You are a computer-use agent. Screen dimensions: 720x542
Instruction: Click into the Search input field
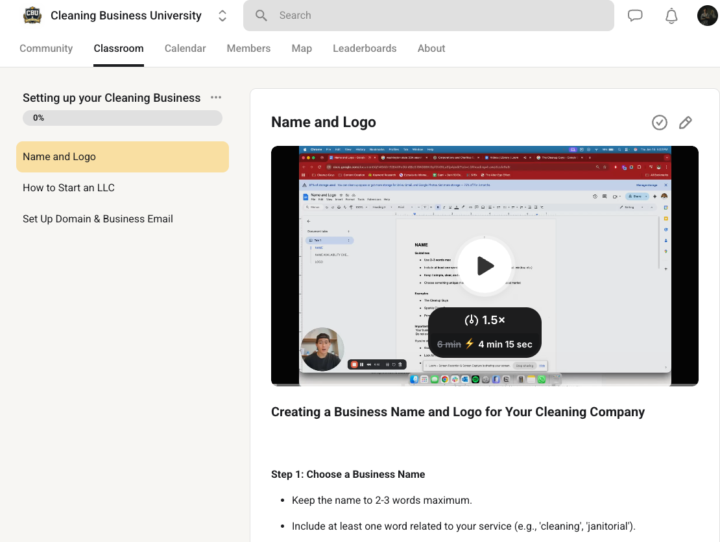[x=440, y=16]
